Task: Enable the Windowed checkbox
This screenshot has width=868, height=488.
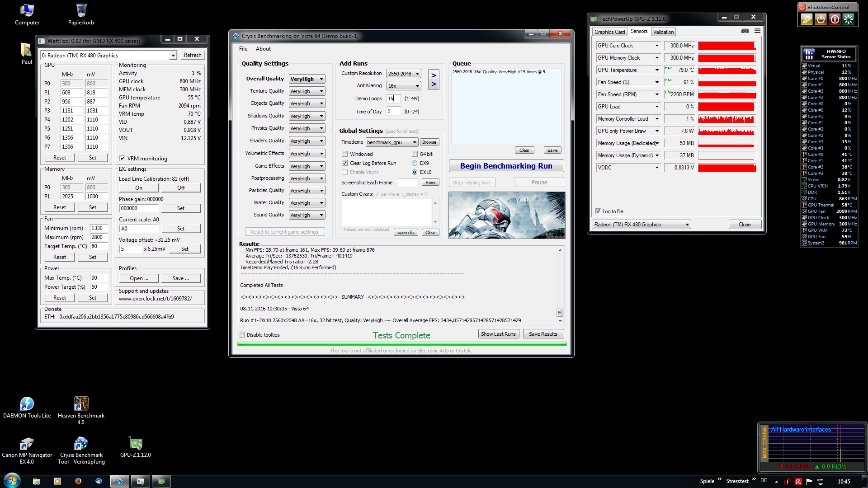Action: [x=345, y=154]
